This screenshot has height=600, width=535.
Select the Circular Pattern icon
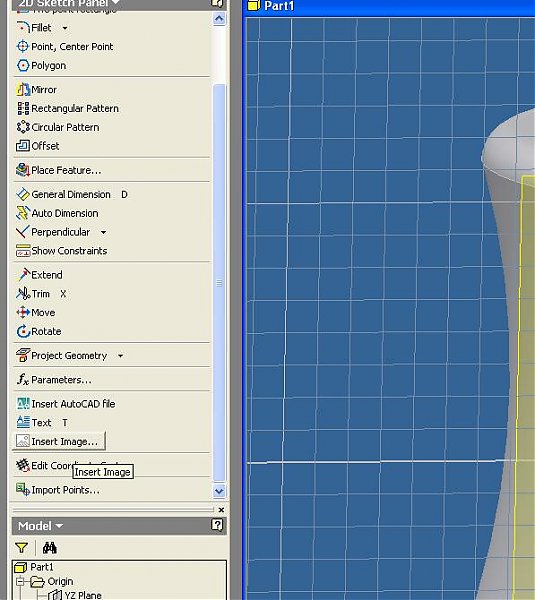click(x=23, y=127)
